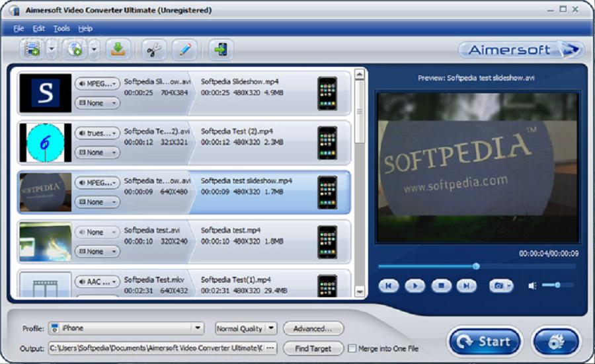Viewport: 595px width, 364px height.
Task: Open the Edit menu
Action: coord(39,28)
